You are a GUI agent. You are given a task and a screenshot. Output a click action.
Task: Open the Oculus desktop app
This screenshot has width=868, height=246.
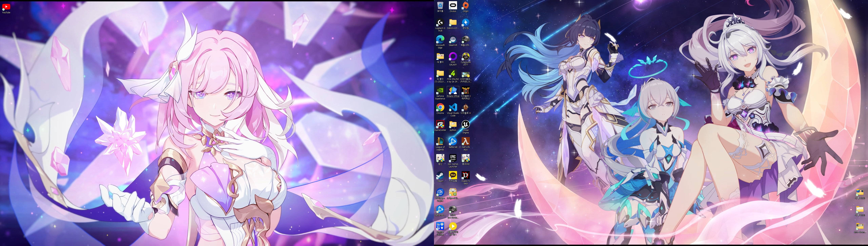point(452,5)
